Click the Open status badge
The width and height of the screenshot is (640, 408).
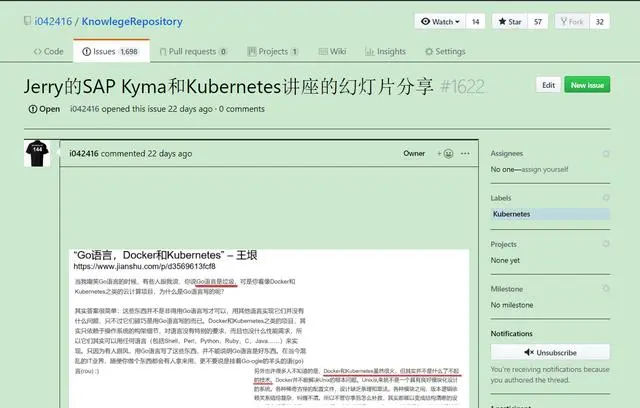pos(44,109)
